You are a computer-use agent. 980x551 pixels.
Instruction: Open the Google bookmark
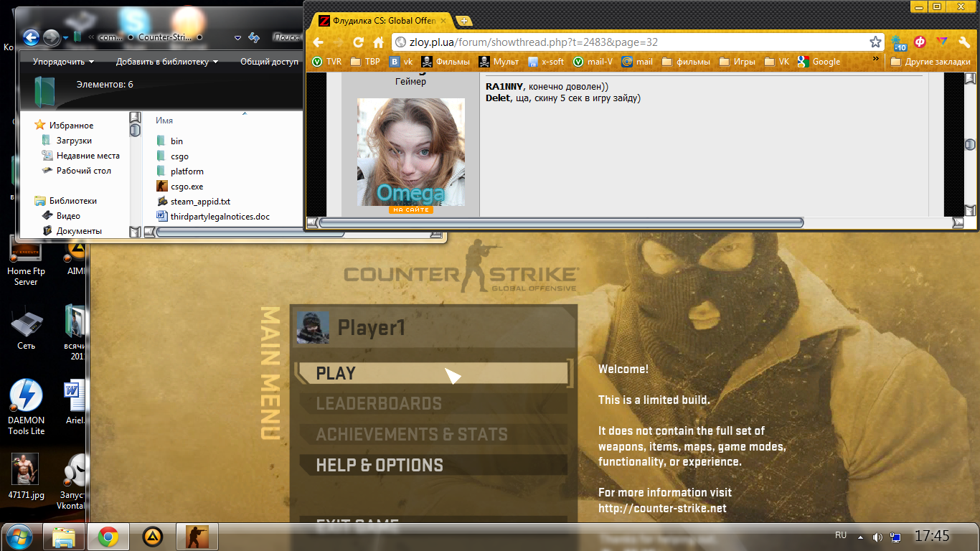coord(819,62)
